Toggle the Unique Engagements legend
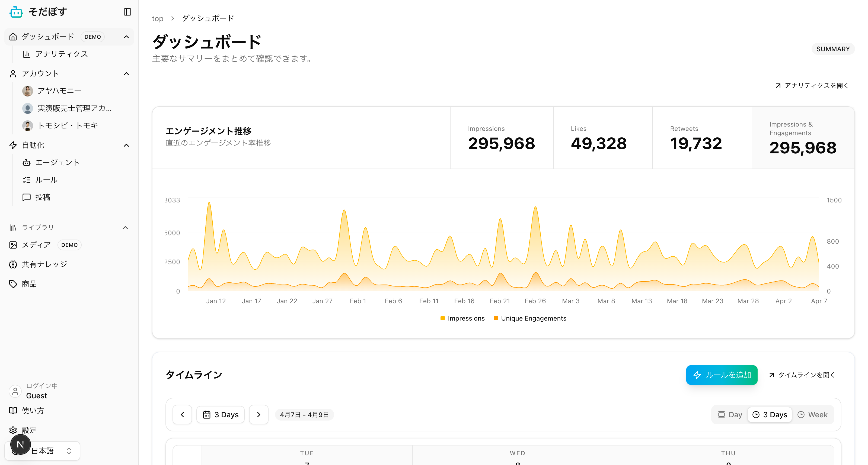The image size is (868, 465). (530, 318)
